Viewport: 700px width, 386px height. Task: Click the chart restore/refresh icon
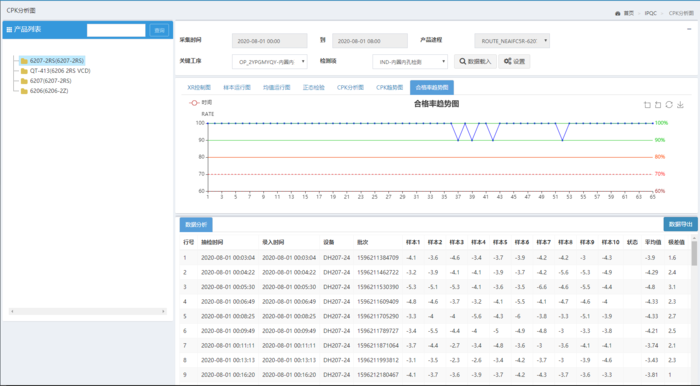point(669,104)
